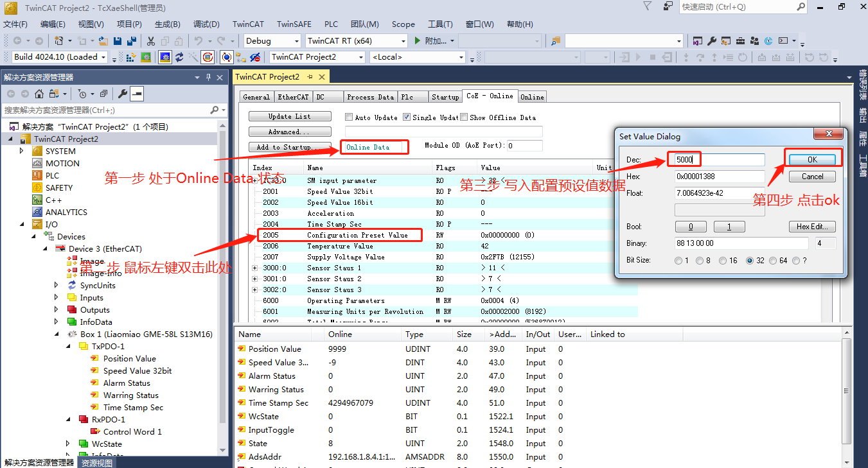
Task: Click the Toggle Free Run State icon
Action: tap(208, 57)
